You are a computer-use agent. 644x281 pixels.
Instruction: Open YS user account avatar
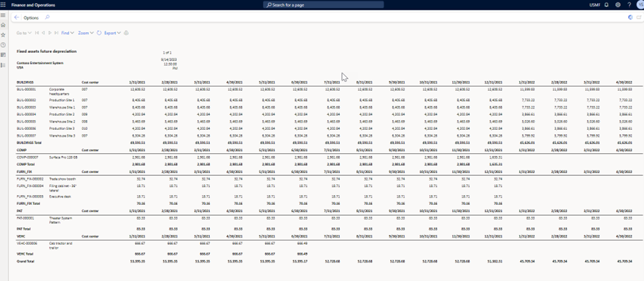click(640, 5)
